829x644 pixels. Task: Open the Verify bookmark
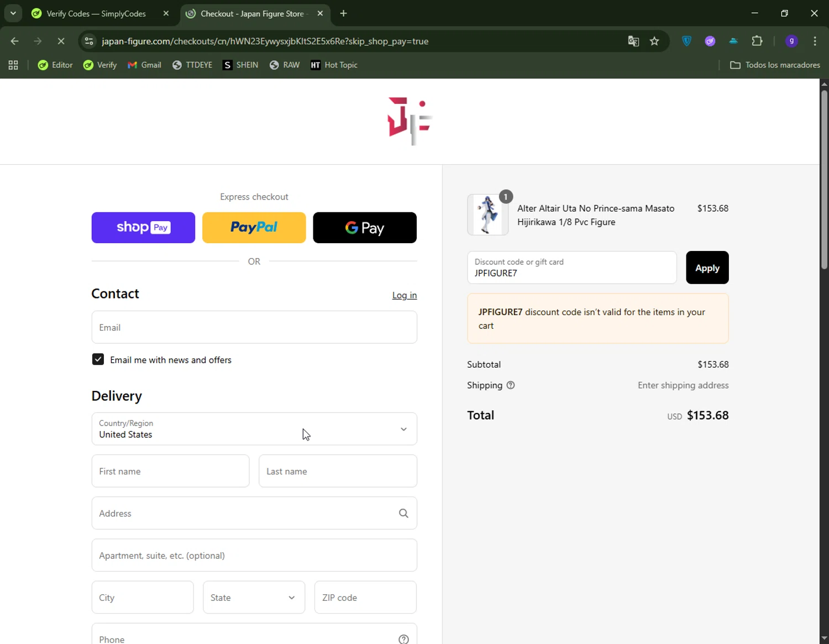[100, 65]
